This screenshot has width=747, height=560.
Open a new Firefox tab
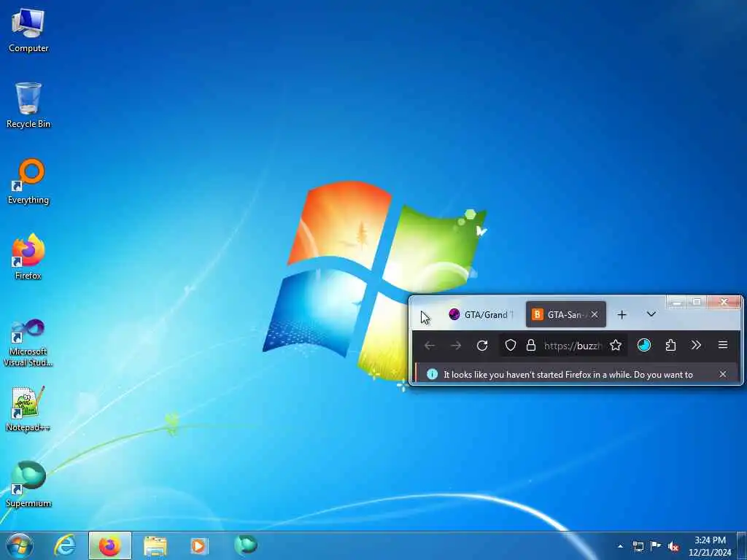pyautogui.click(x=622, y=315)
